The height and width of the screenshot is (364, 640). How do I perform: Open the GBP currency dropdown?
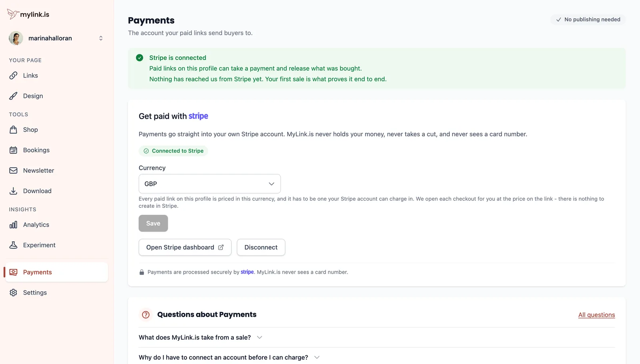tap(210, 184)
